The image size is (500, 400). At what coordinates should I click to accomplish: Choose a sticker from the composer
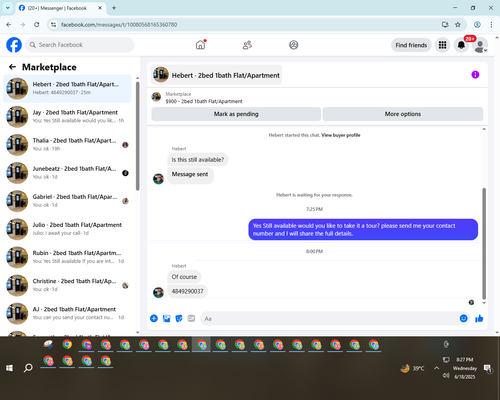coord(179,318)
